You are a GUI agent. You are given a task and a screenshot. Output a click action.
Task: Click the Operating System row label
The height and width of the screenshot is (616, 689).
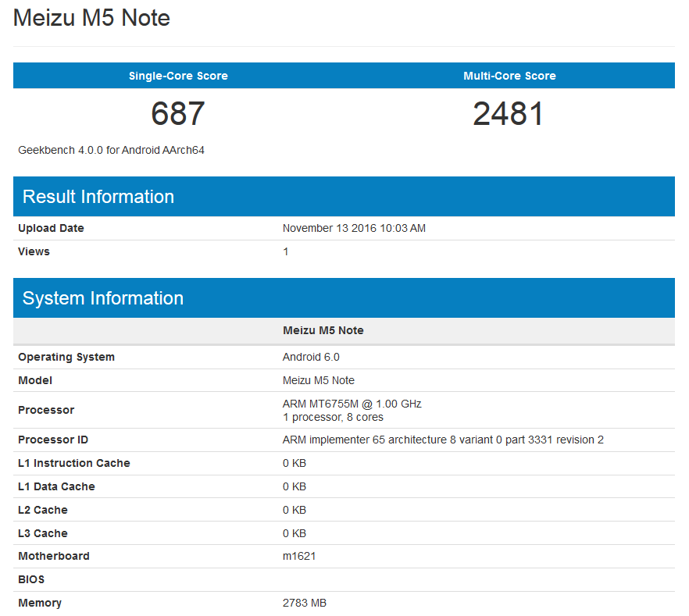66,357
